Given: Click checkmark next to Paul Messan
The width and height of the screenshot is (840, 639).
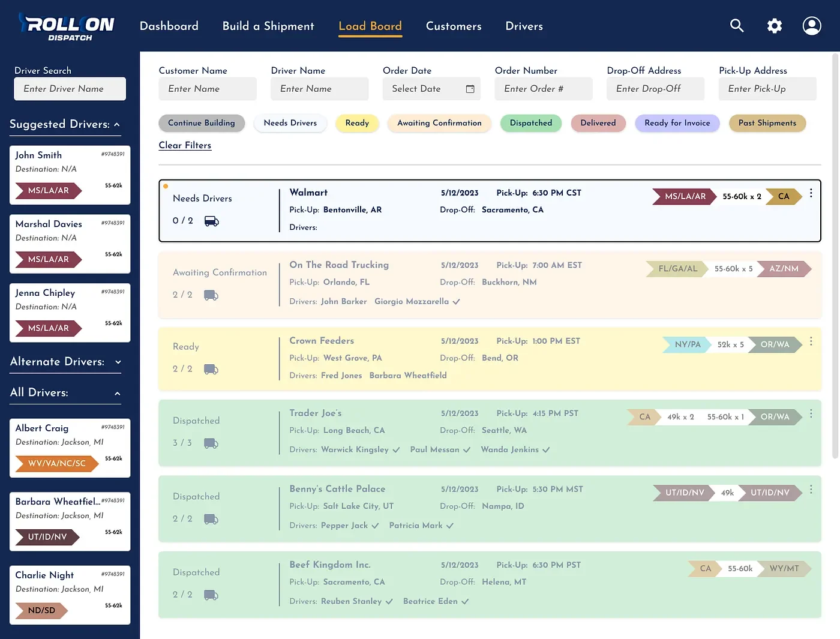Looking at the screenshot, I should [467, 450].
